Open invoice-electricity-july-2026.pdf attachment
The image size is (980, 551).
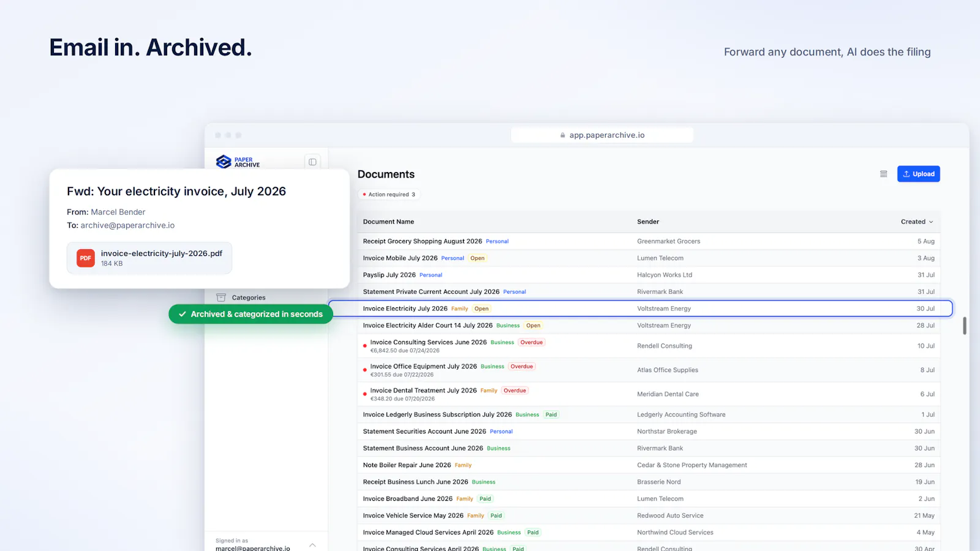click(x=149, y=258)
